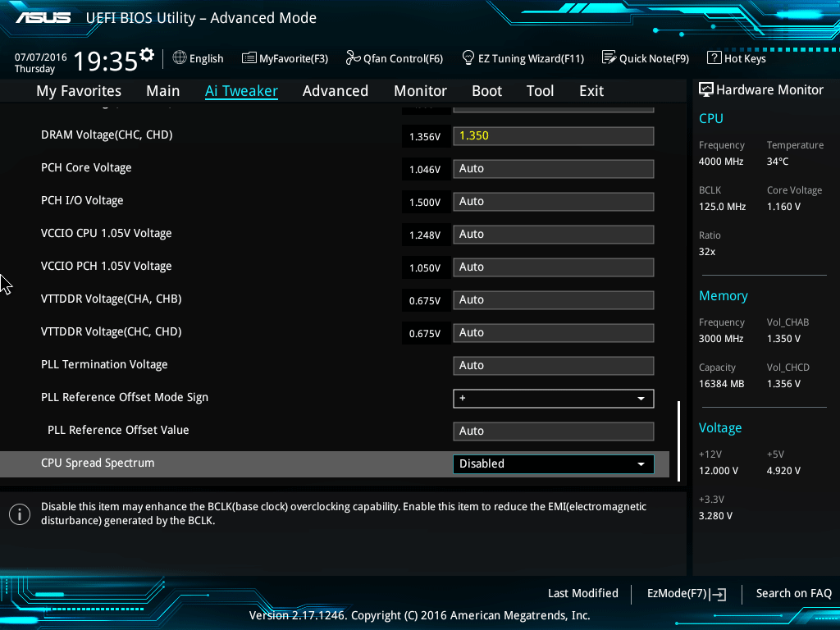Image resolution: width=840 pixels, height=630 pixels.
Task: Go to the Advanced tab
Action: [x=336, y=91]
